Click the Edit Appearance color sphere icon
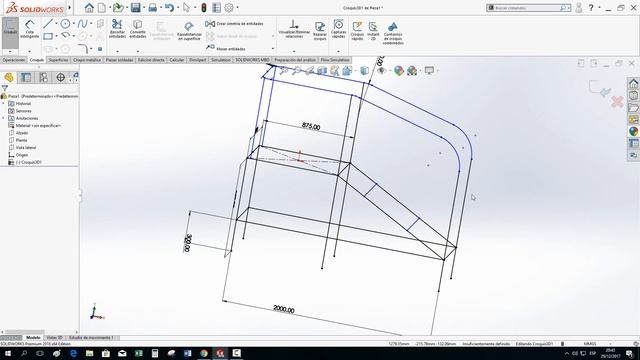The width and height of the screenshot is (640, 360). coord(398,71)
